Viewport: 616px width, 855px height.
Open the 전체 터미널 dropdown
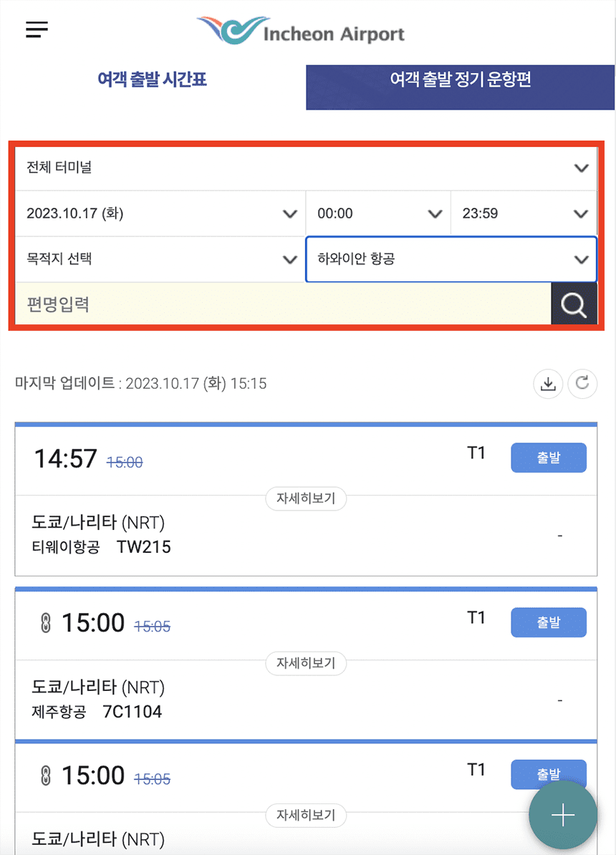[x=308, y=167]
